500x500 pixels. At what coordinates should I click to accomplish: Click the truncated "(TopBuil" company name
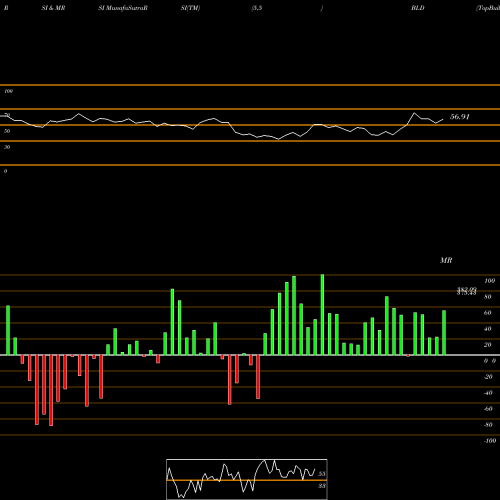(x=488, y=8)
